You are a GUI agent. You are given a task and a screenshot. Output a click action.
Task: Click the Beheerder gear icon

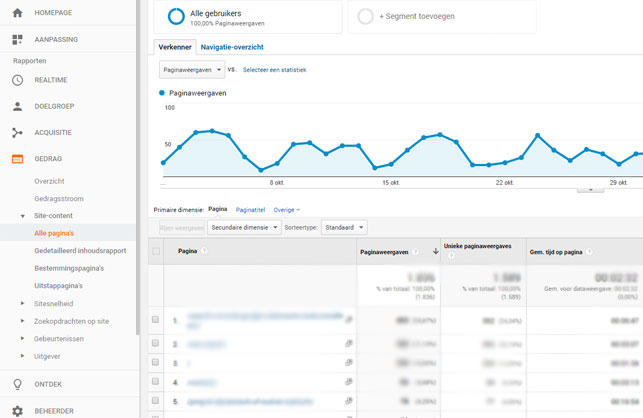click(17, 411)
